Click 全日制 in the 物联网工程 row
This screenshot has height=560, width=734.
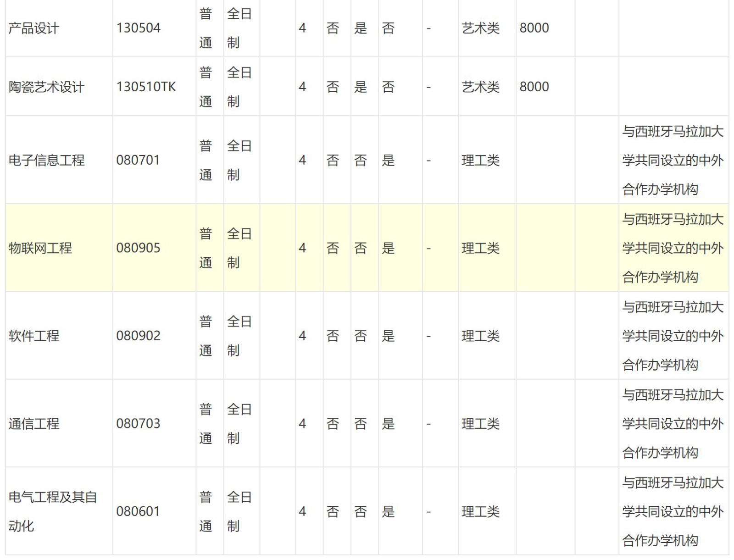(x=239, y=248)
